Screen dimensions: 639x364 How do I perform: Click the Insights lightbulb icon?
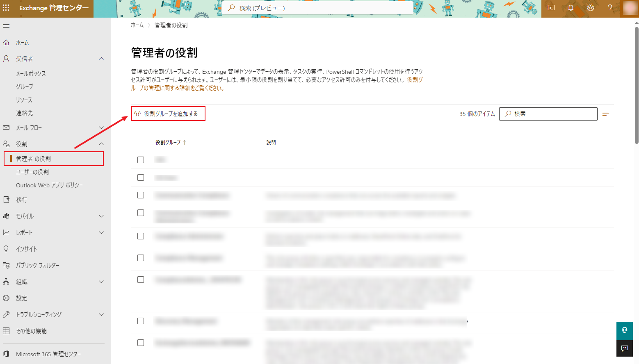point(6,249)
